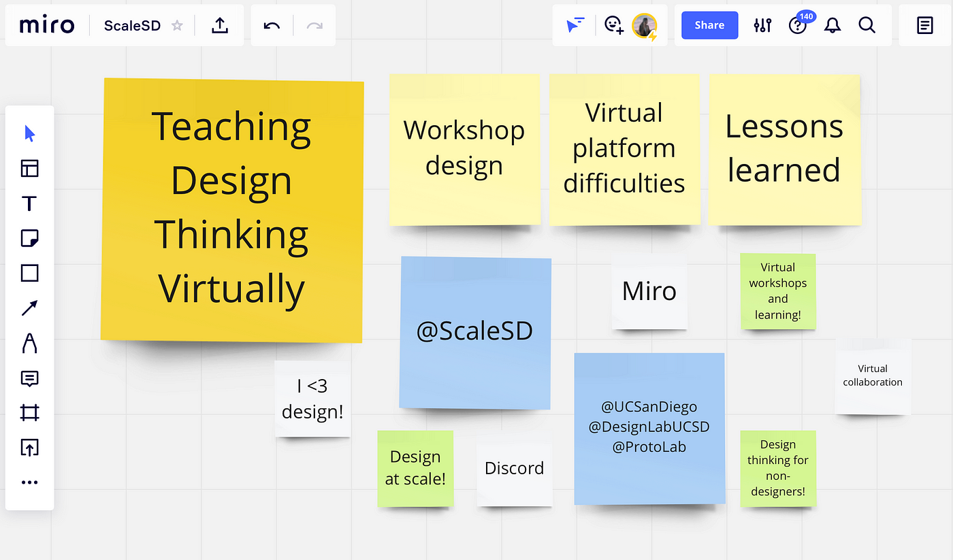Click the user avatar in the top bar

click(644, 27)
